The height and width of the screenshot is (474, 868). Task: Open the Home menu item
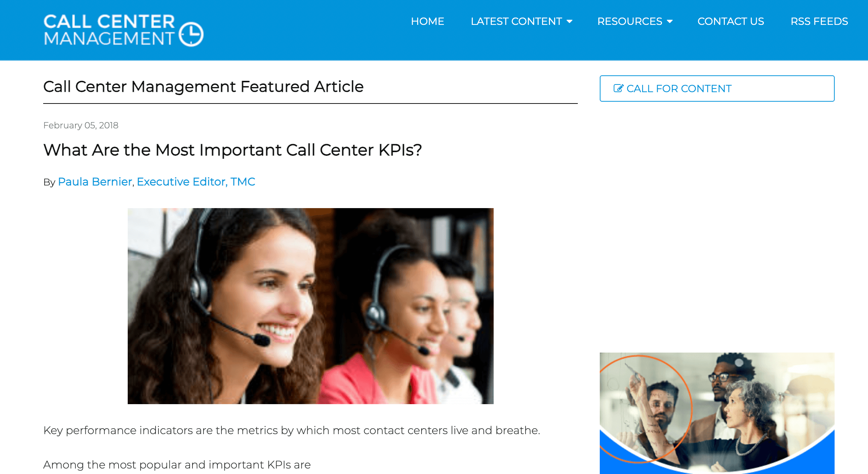coord(427,21)
